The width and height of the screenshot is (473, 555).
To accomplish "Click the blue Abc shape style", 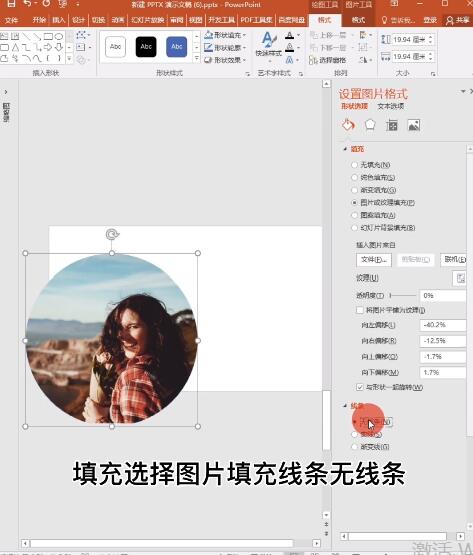I will pyautogui.click(x=176, y=47).
